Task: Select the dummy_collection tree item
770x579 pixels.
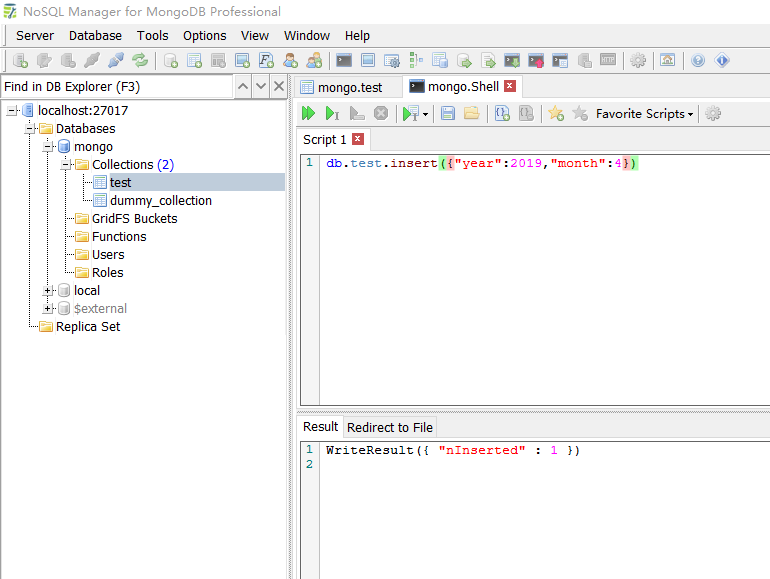Action: click(161, 200)
